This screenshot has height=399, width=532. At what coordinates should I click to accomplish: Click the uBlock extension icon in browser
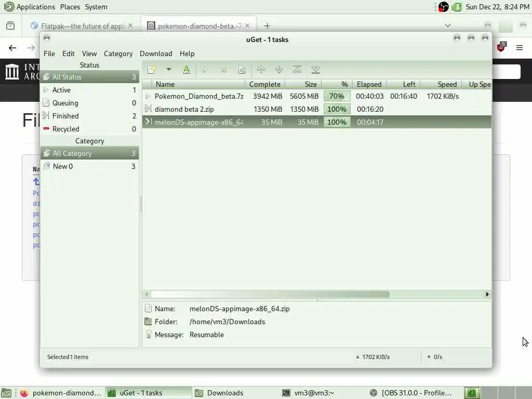[501, 47]
